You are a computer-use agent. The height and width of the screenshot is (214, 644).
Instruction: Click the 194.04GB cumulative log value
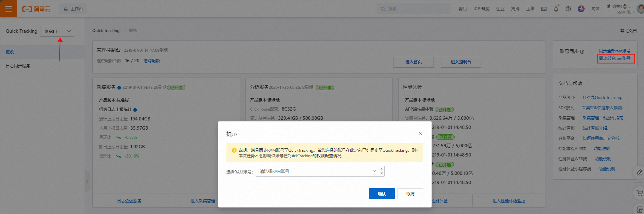pyautogui.click(x=140, y=119)
